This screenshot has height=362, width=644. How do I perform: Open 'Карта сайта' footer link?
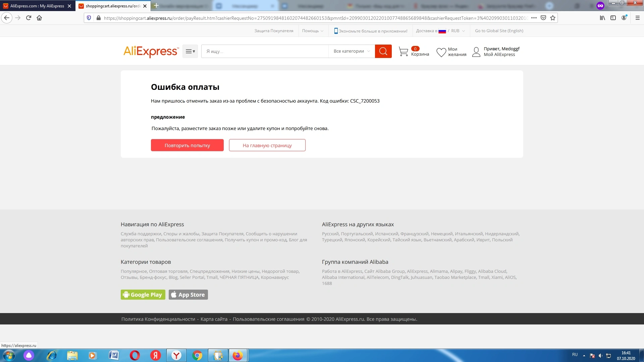coord(214,319)
